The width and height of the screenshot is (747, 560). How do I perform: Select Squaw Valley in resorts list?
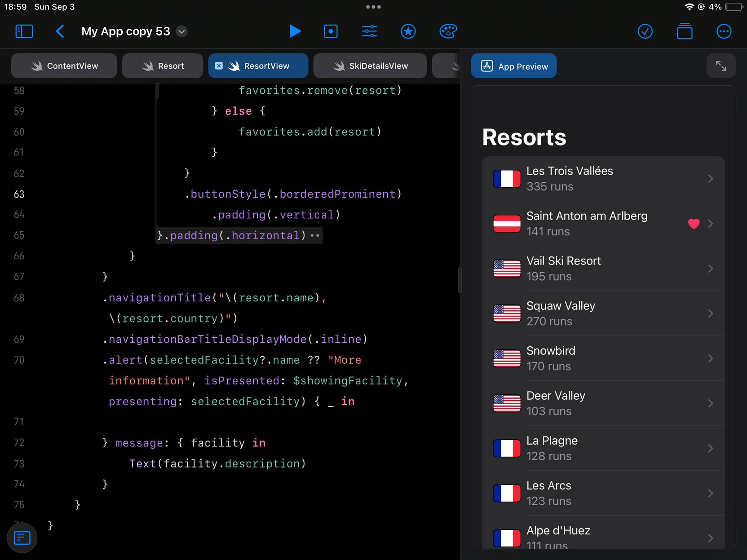pos(561,306)
